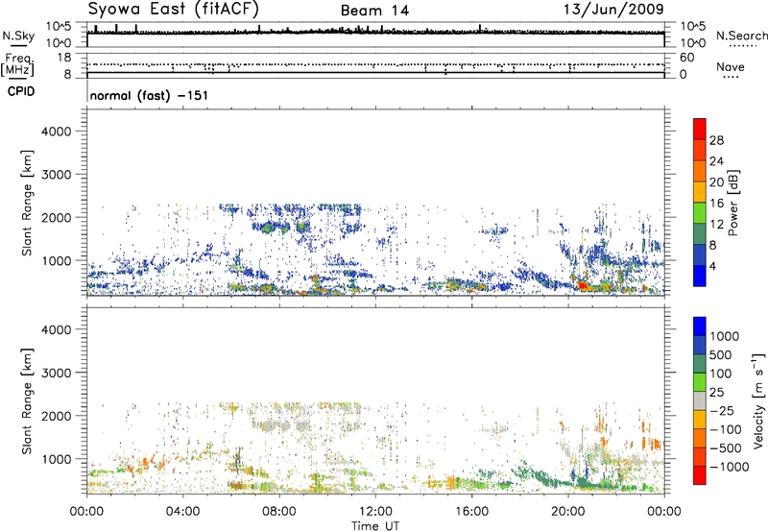Click the '12:00' time axis label
Image resolution: width=768 pixels, height=532 pixels.
coord(375,512)
